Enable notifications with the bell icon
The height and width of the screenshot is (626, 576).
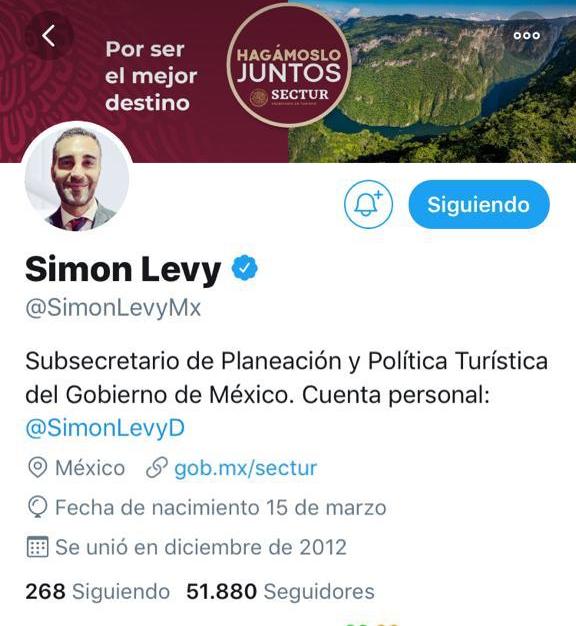point(368,204)
